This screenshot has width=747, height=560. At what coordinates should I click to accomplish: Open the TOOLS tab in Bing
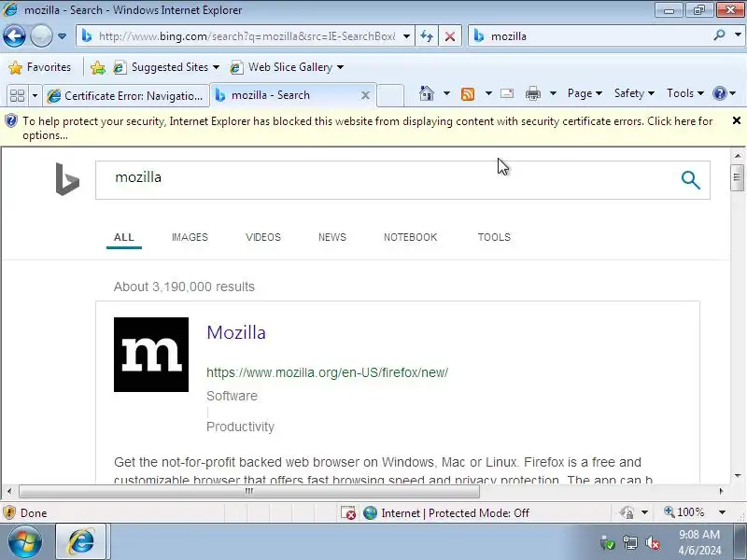tap(494, 237)
